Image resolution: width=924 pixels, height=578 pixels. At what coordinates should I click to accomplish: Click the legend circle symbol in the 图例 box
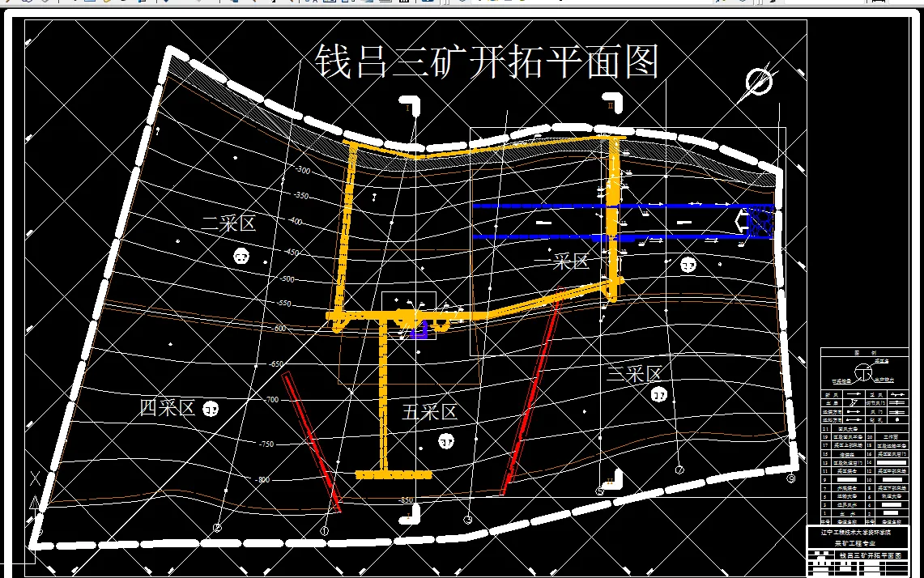pyautogui.click(x=863, y=372)
